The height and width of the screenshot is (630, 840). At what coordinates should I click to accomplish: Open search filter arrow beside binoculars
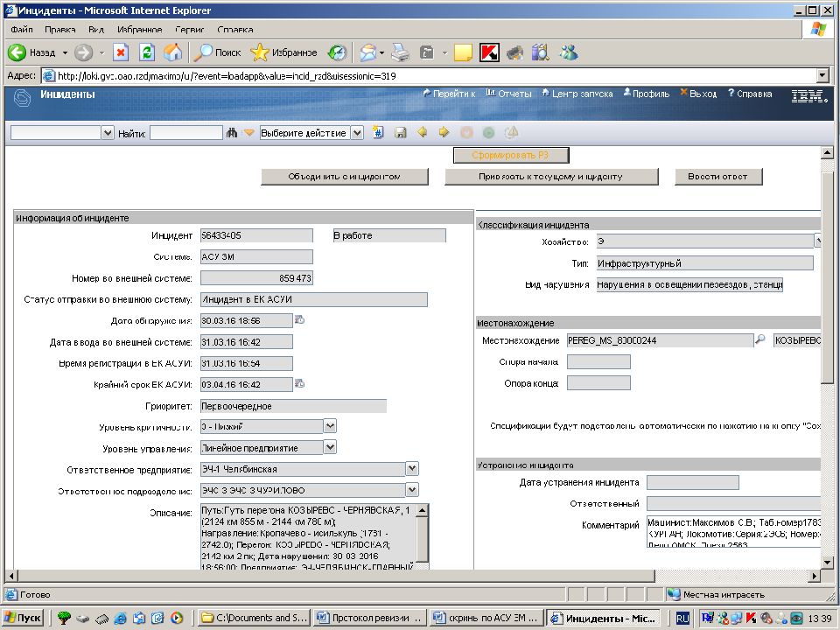click(x=248, y=132)
